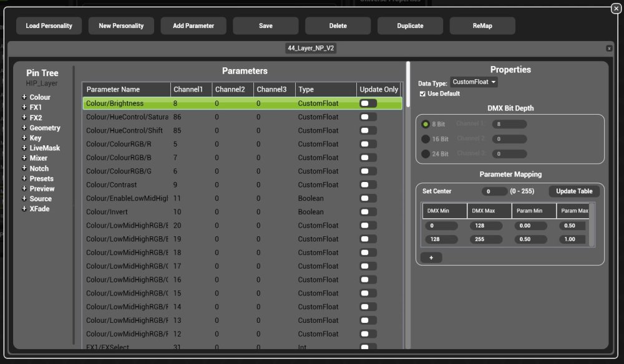This screenshot has width=624, height=364.
Task: Expand the Colour pin tree node
Action: coord(24,97)
